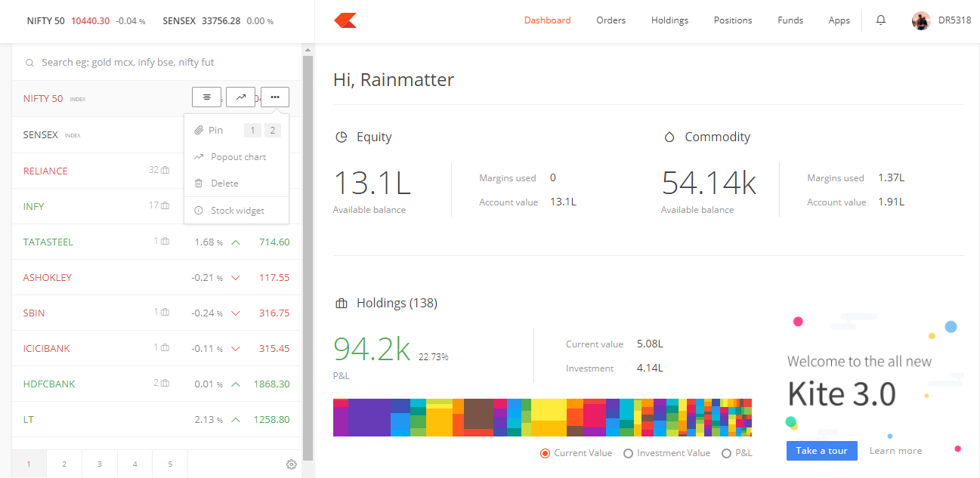Image resolution: width=980 pixels, height=478 pixels.
Task: Pin NIFTY 50 to slot 2
Action: [x=273, y=131]
